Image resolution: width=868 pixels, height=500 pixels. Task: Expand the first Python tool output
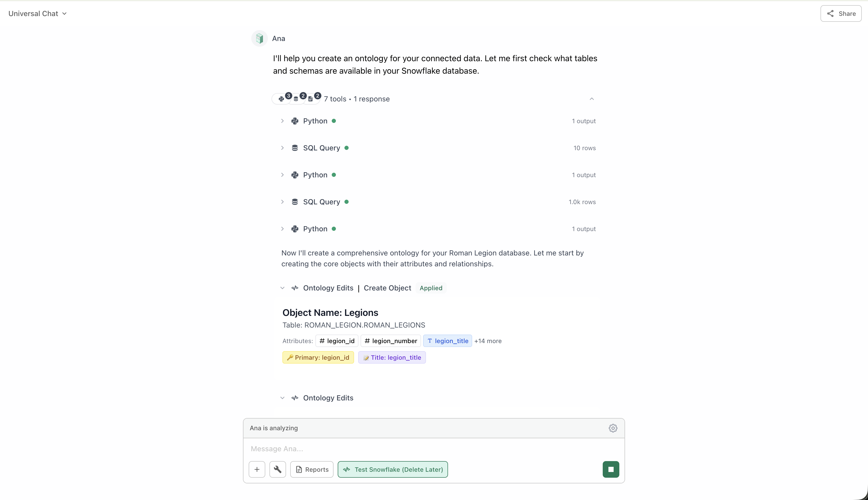282,121
